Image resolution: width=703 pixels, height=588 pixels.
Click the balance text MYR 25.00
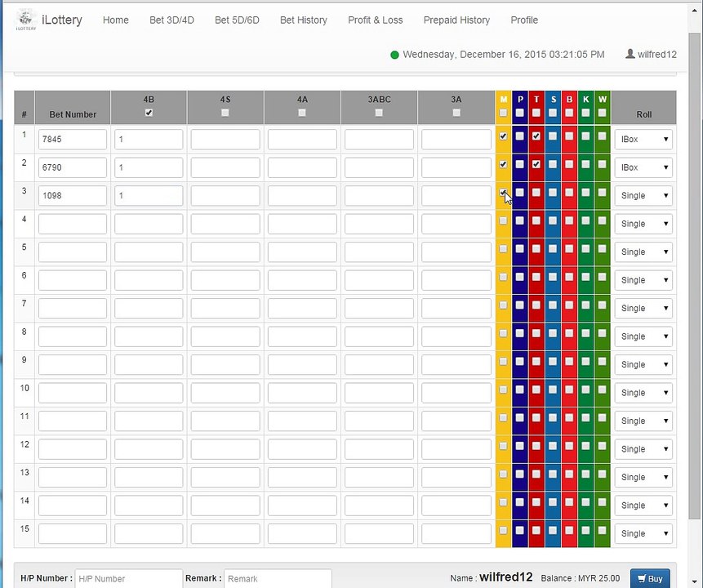[x=599, y=578]
